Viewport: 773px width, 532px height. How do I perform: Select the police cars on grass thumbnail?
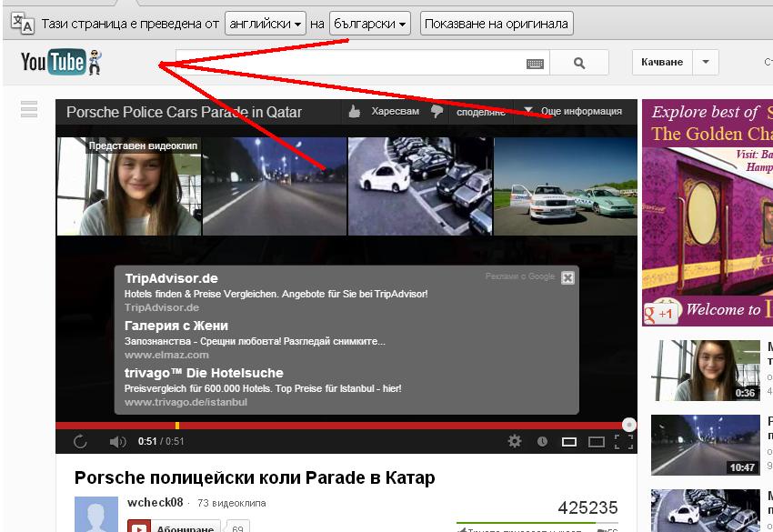click(566, 186)
